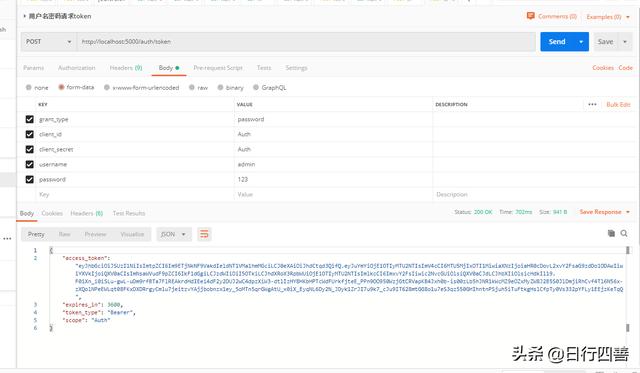
Task: Click the empty Description placeholder cell
Action: point(533,195)
